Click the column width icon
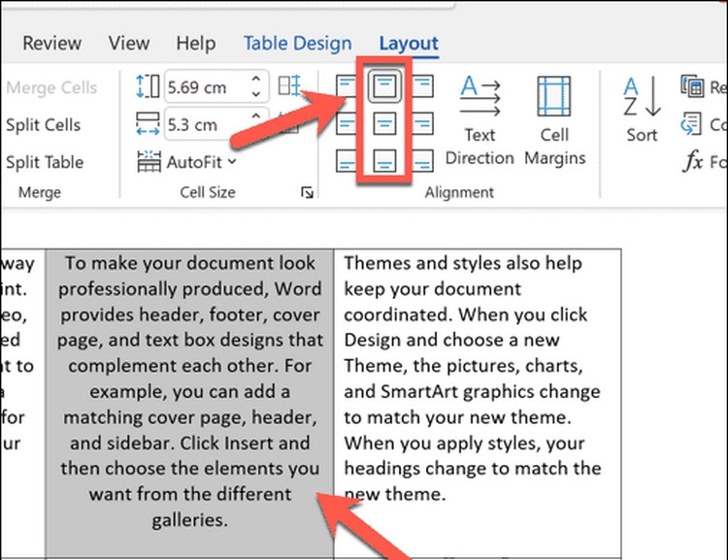 coord(148,124)
